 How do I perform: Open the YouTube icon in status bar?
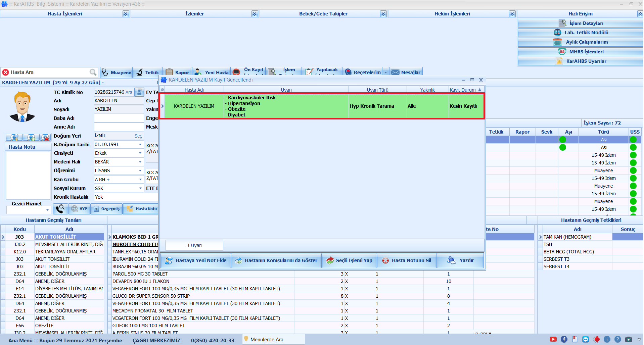[x=553, y=339]
